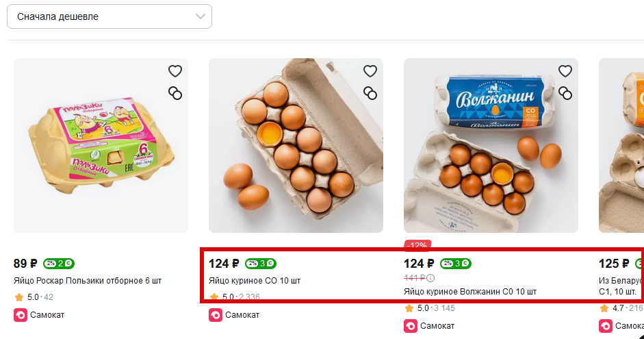Open Волжанин blue egg package image
The image size is (644, 339).
[491, 145]
